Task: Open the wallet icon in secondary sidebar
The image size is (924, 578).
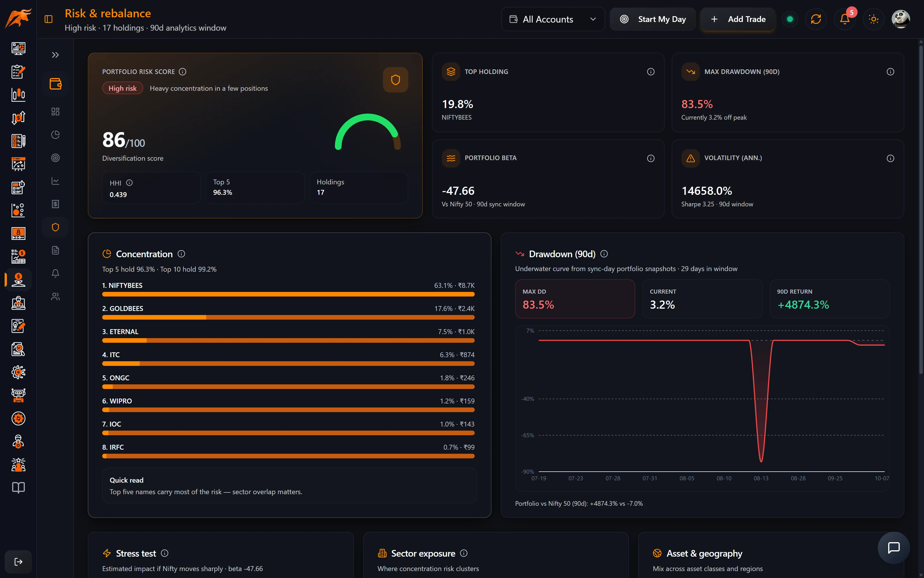Action: click(55, 84)
